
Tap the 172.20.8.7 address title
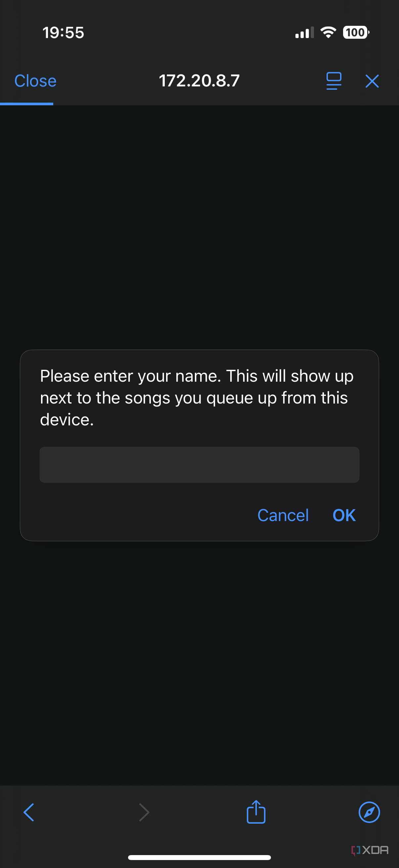pyautogui.click(x=199, y=81)
